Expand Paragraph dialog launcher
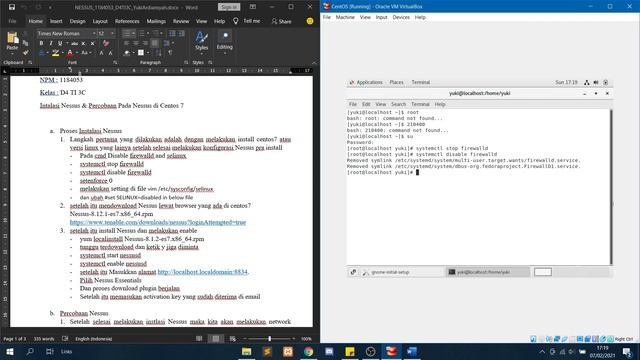The image size is (640, 360). pyautogui.click(x=186, y=63)
